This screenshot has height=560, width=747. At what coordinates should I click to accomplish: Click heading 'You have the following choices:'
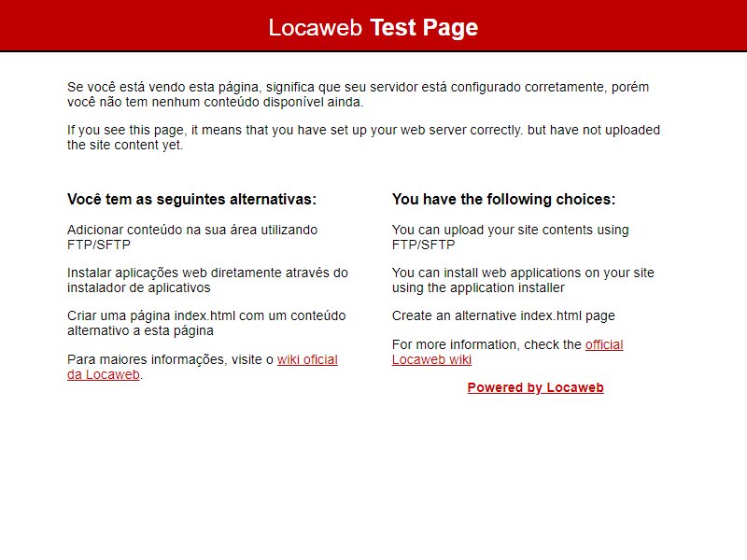[503, 199]
